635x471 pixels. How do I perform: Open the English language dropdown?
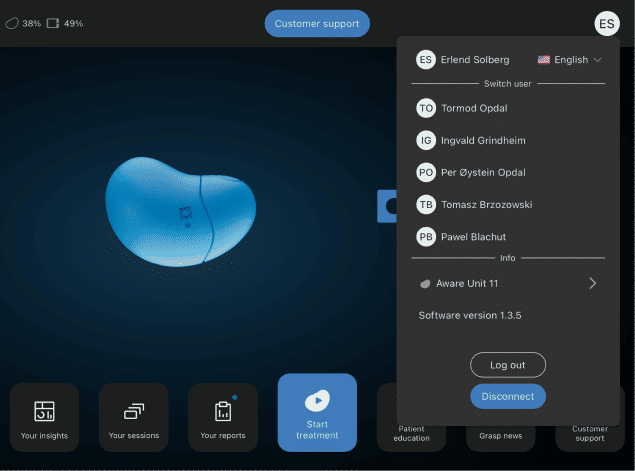pos(569,60)
